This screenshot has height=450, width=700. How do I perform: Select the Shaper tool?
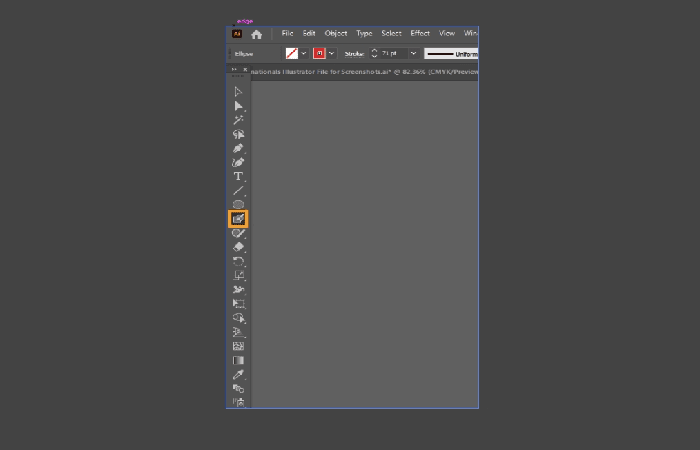tap(238, 233)
